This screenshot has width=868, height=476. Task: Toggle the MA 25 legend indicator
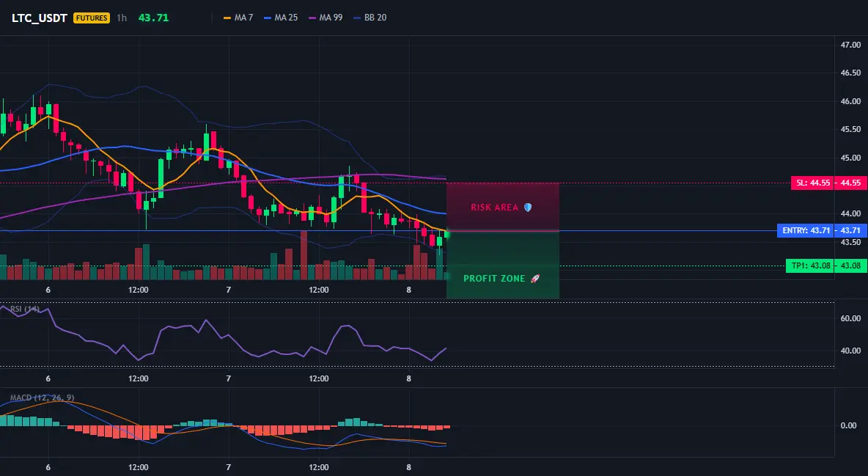[281, 18]
